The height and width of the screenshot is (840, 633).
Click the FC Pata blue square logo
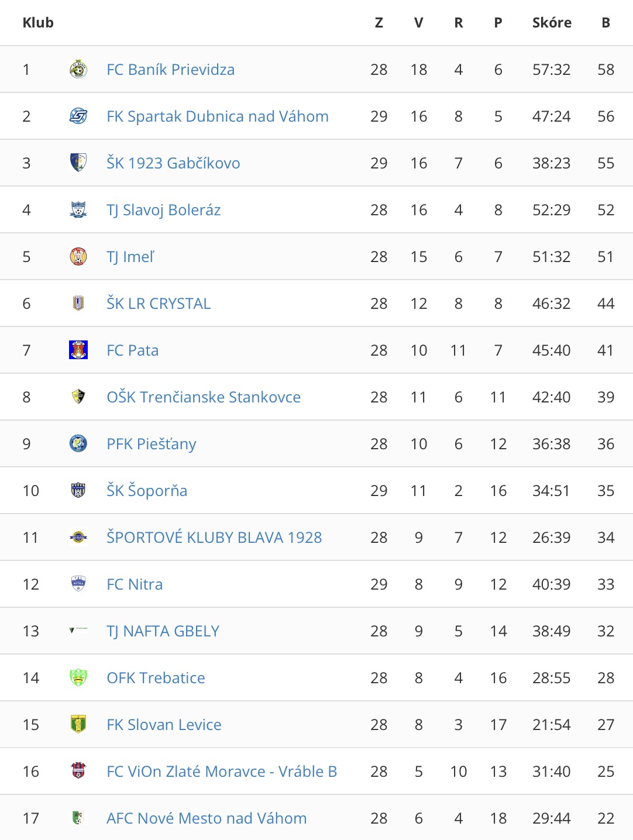(78, 350)
